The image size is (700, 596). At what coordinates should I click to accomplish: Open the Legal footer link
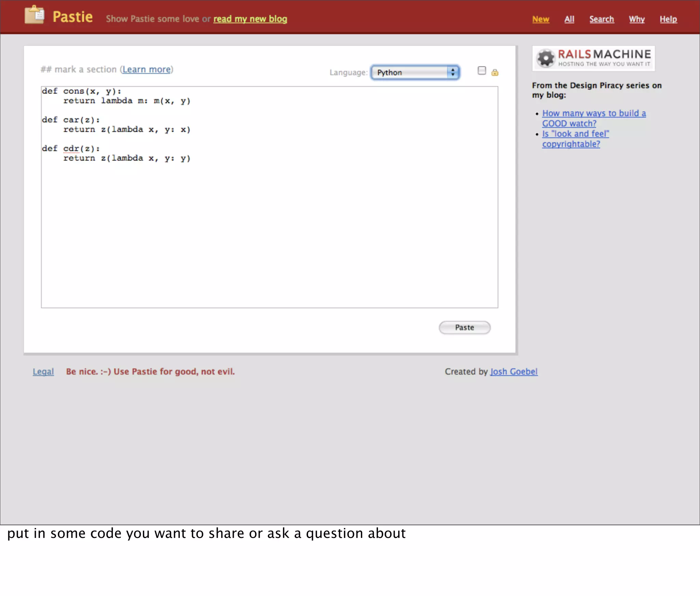point(43,371)
